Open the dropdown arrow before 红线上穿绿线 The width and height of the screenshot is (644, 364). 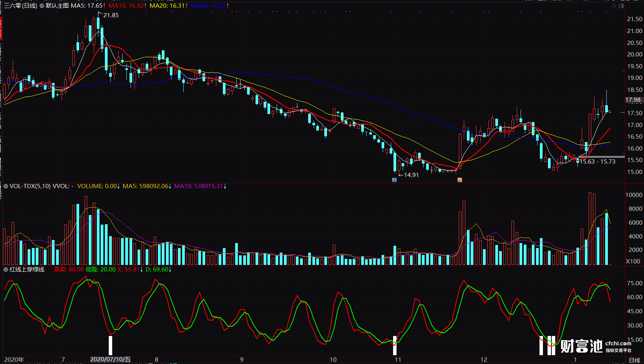(6, 270)
